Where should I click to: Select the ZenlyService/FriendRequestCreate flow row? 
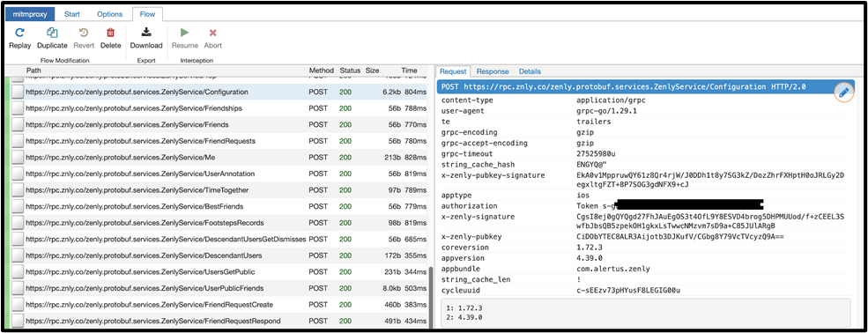(219, 305)
